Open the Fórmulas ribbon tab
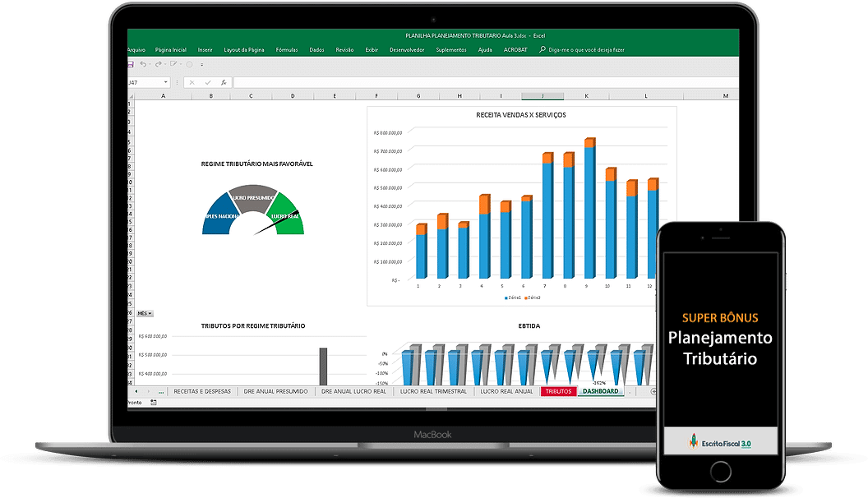 coord(287,49)
